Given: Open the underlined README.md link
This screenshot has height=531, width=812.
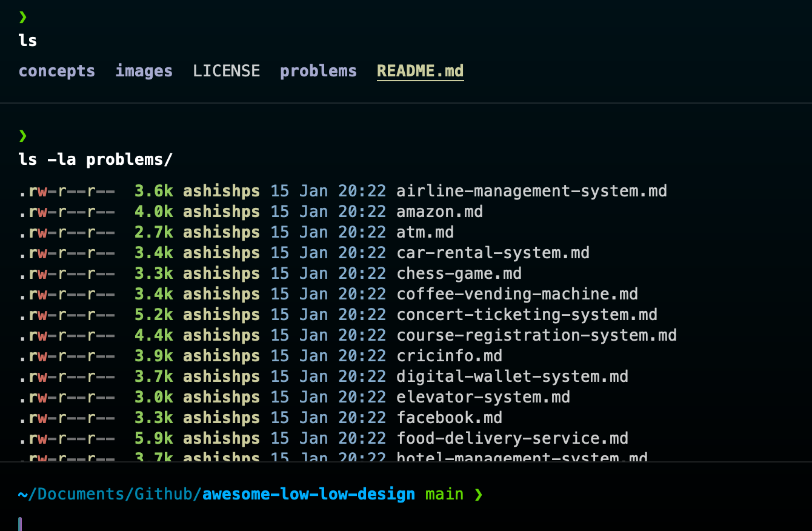Looking at the screenshot, I should pos(420,71).
